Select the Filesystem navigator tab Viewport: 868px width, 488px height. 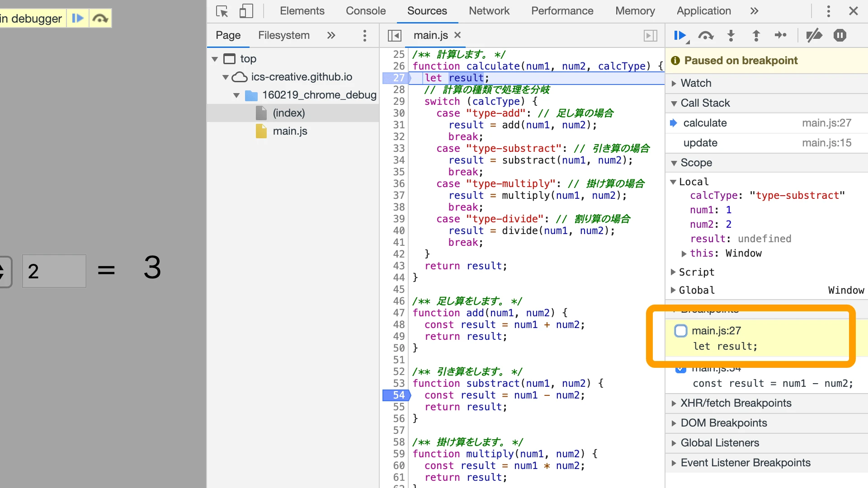click(283, 35)
